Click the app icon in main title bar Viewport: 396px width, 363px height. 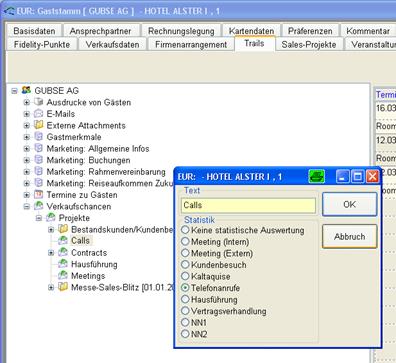pos(10,11)
